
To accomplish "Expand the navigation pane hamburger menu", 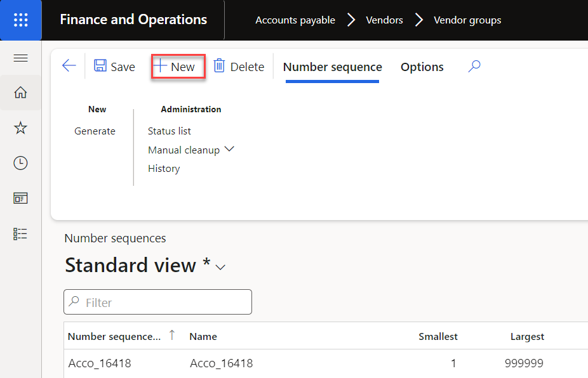I will [20, 58].
